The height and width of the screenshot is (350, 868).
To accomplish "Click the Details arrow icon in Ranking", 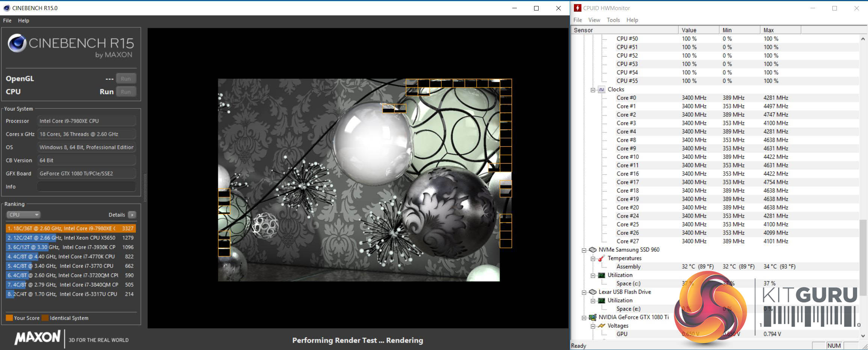I will point(132,215).
